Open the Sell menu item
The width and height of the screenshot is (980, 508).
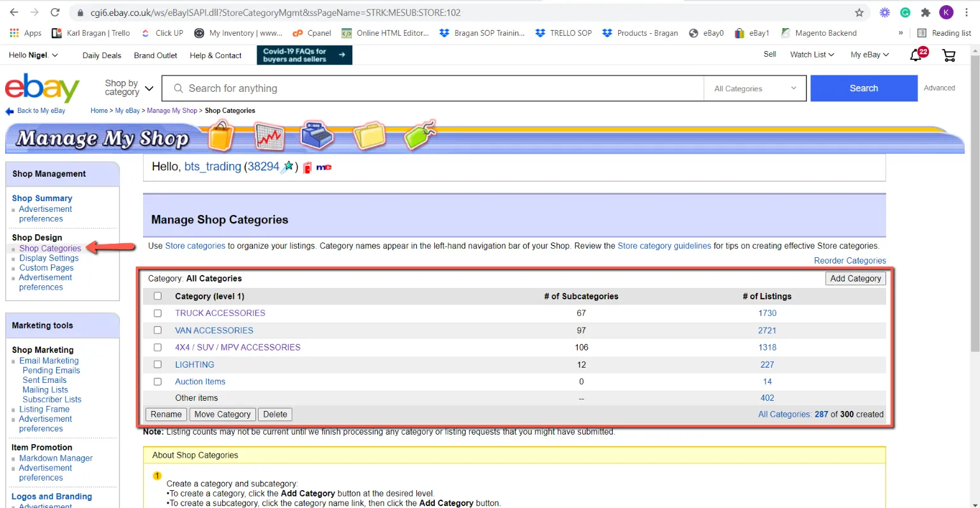coord(770,54)
